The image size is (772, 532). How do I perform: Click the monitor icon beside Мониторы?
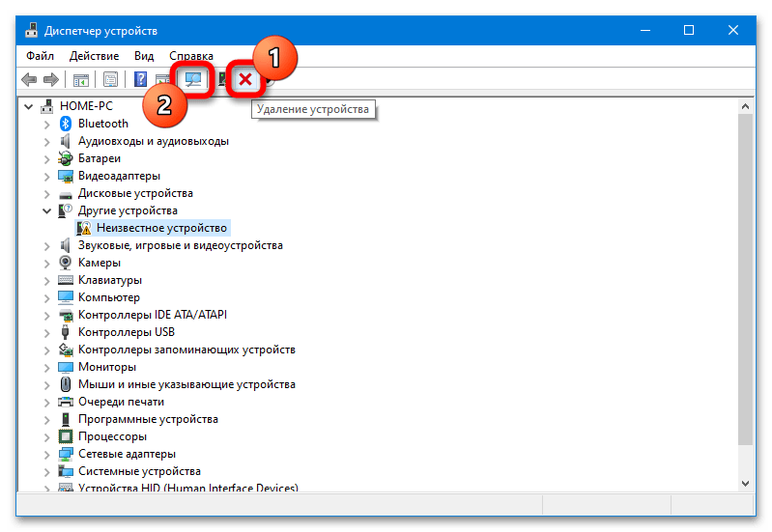66,367
